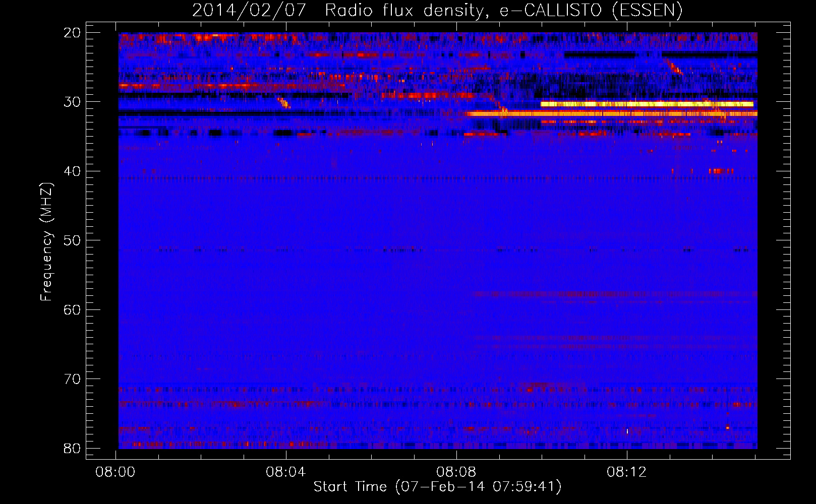
Task: Select the 'Frequency (MHZ)' y-axis label
Action: point(46,241)
